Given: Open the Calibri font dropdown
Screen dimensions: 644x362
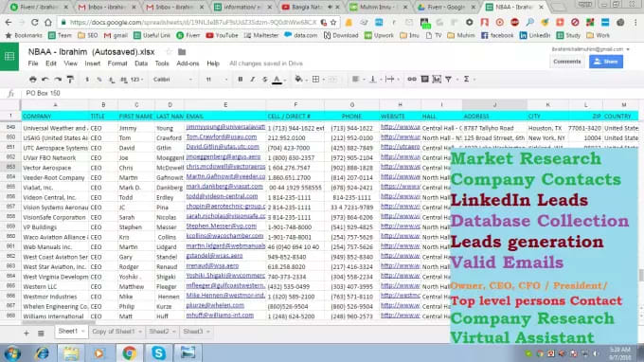Looking at the screenshot, I should pyautogui.click(x=172, y=80).
